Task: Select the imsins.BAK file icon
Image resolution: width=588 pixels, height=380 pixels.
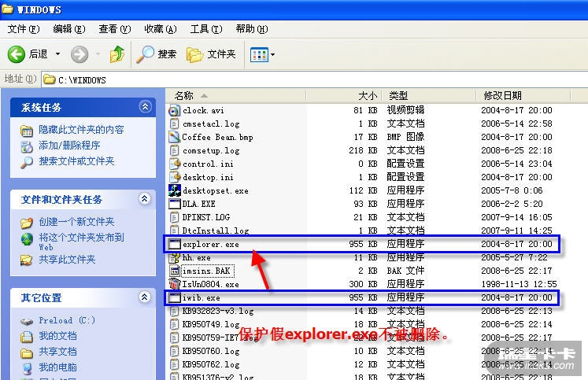Action: [x=175, y=271]
